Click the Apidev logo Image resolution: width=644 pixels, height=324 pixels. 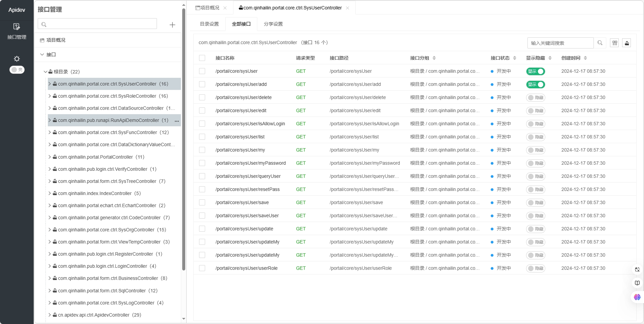[17, 10]
